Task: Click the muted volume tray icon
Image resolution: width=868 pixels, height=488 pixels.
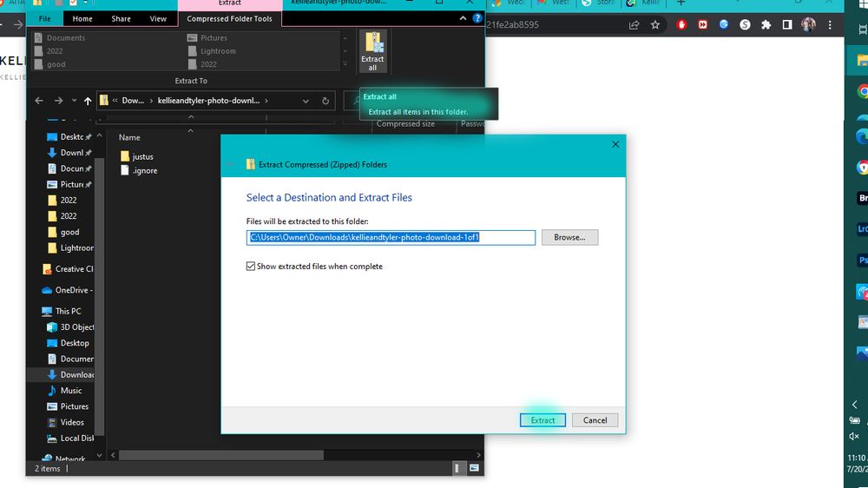Action: [854, 437]
